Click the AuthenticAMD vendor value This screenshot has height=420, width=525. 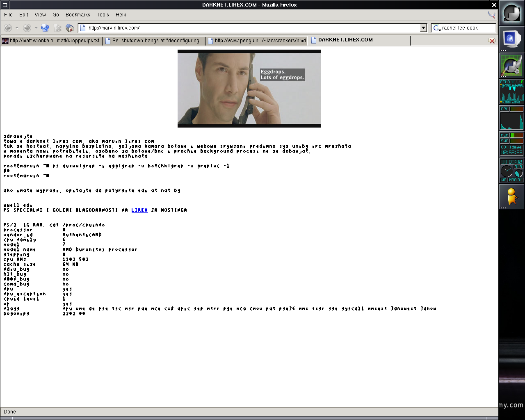click(82, 235)
